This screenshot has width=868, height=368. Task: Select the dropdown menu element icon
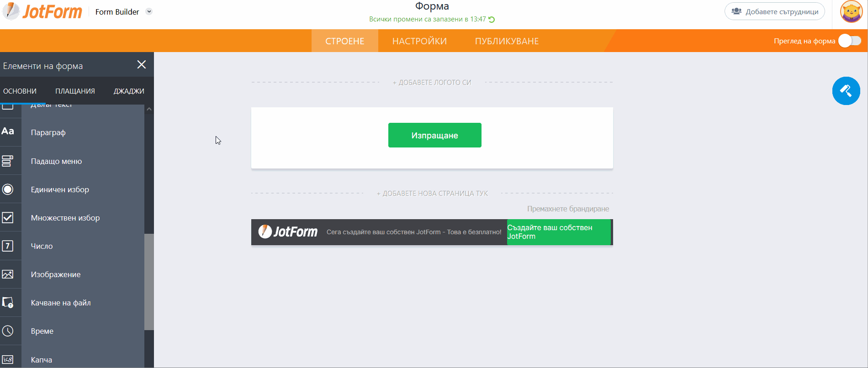coord(8,161)
